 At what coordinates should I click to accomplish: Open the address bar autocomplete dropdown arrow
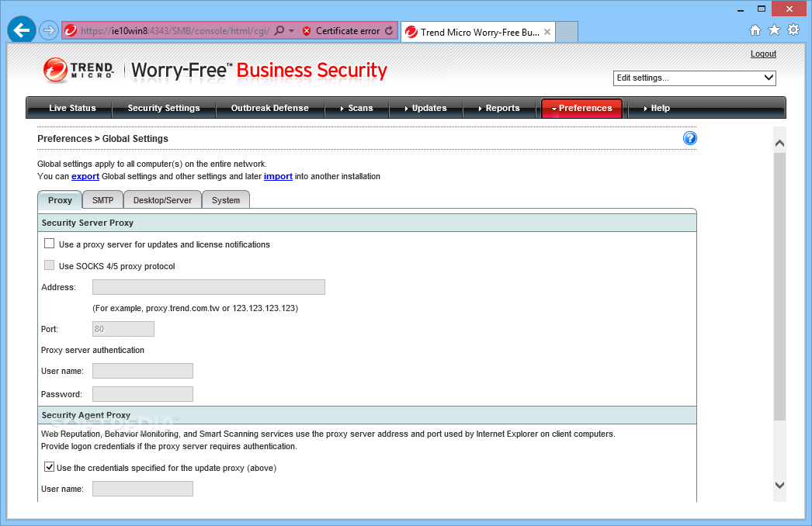pos(292,31)
